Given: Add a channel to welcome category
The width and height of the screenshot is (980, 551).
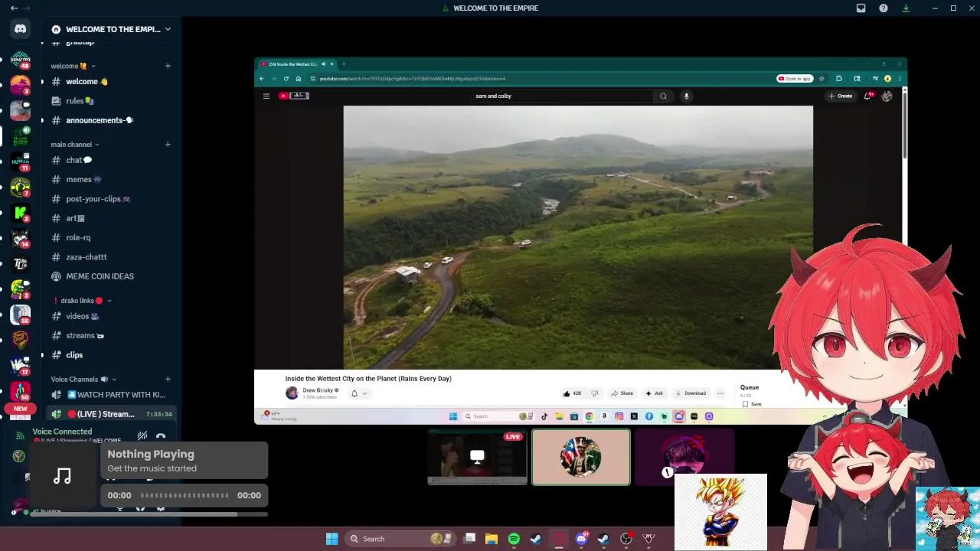Looking at the screenshot, I should click(168, 66).
